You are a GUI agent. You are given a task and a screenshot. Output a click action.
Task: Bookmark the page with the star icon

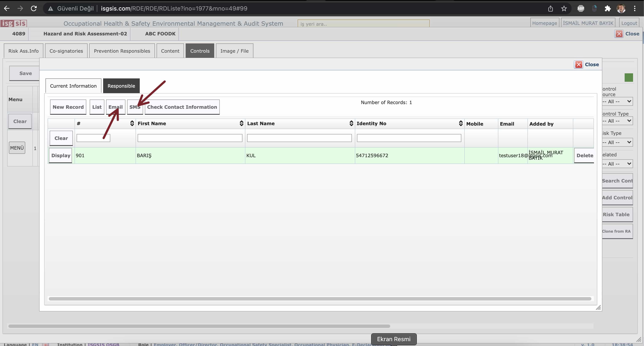click(564, 8)
